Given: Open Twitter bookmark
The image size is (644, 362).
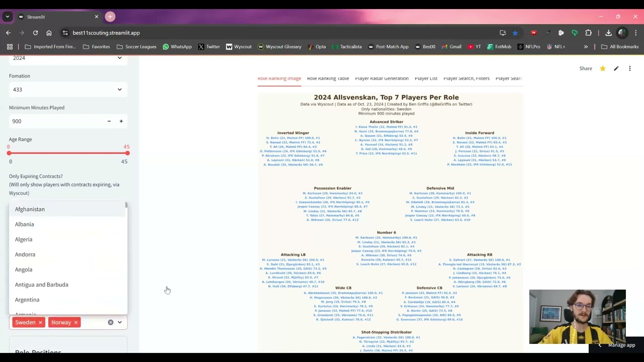Looking at the screenshot, I should point(209,47).
